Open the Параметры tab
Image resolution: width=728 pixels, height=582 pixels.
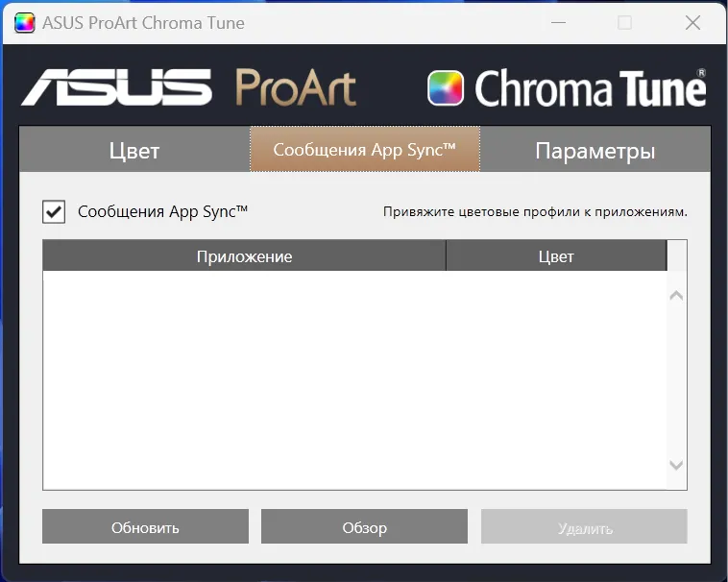pos(595,150)
